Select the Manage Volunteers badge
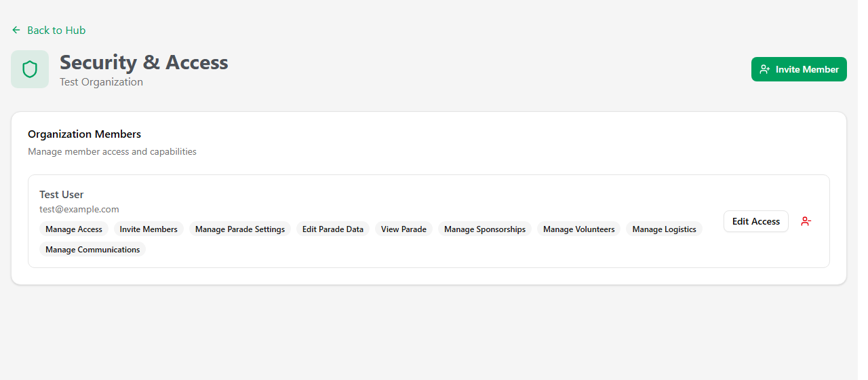Viewport: 868px width, 380px height. point(579,229)
